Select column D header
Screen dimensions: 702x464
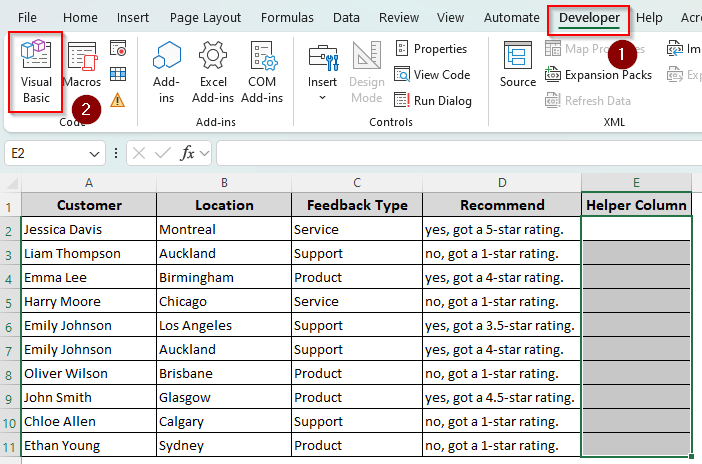click(x=502, y=183)
